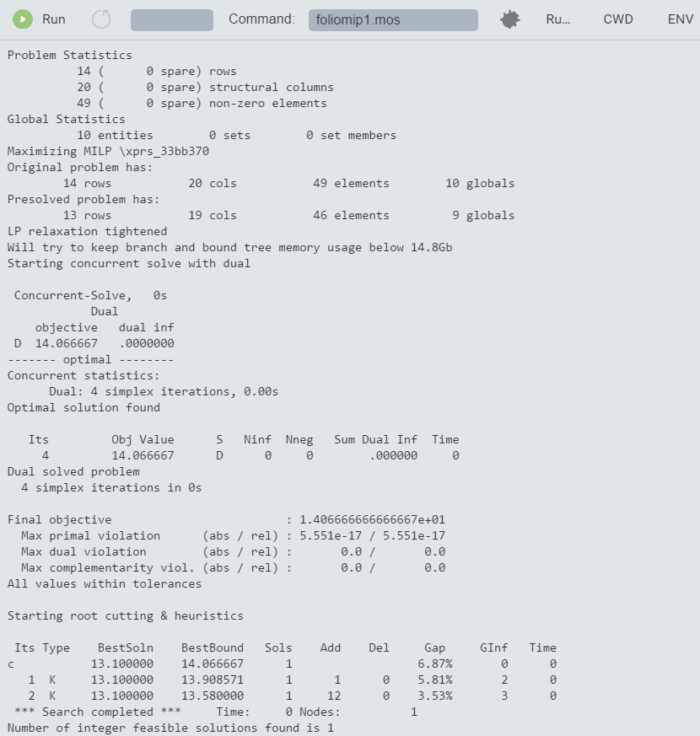Screen dimensions: 700x736
Task: Click the 5.81% gap value
Action: click(x=435, y=680)
